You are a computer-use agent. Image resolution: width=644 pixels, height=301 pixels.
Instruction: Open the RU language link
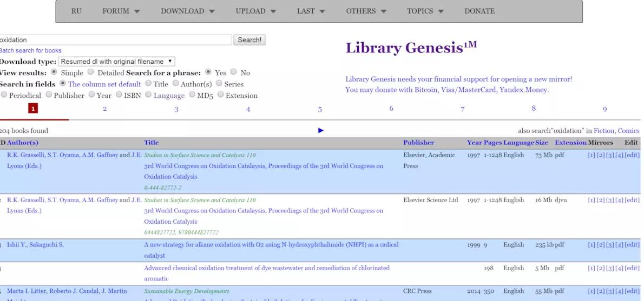(76, 11)
